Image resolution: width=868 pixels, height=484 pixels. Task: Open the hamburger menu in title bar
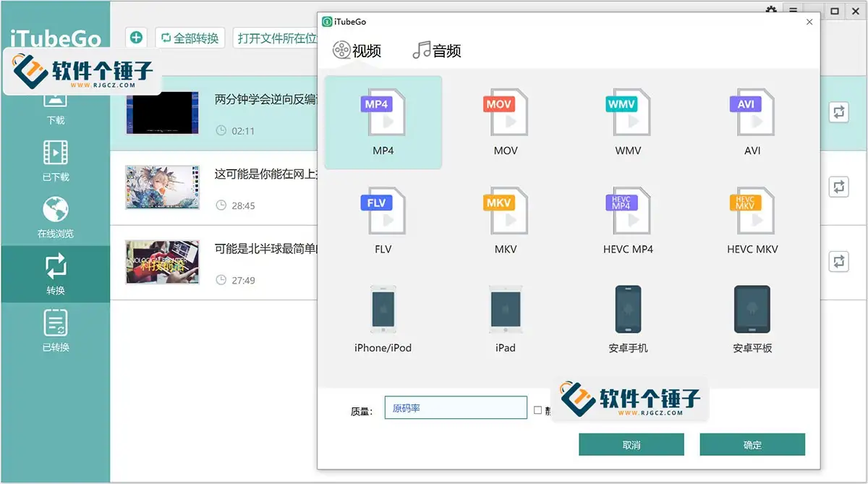[x=793, y=11]
